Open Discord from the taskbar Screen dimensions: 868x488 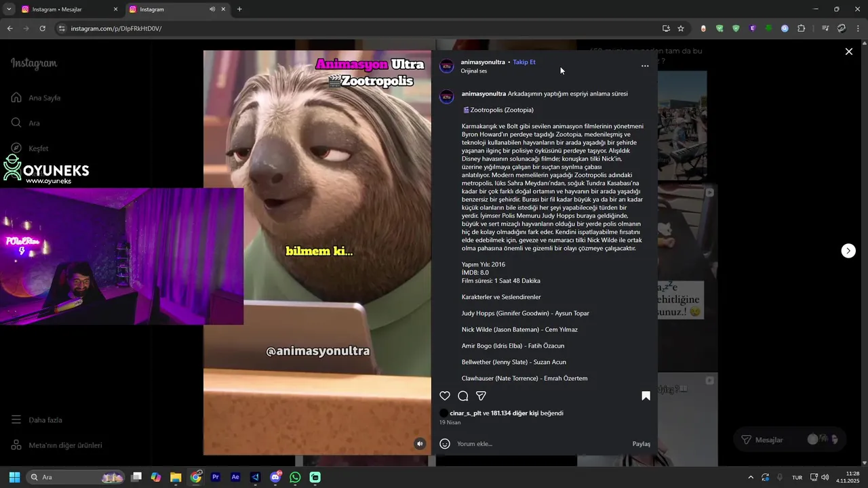click(275, 477)
